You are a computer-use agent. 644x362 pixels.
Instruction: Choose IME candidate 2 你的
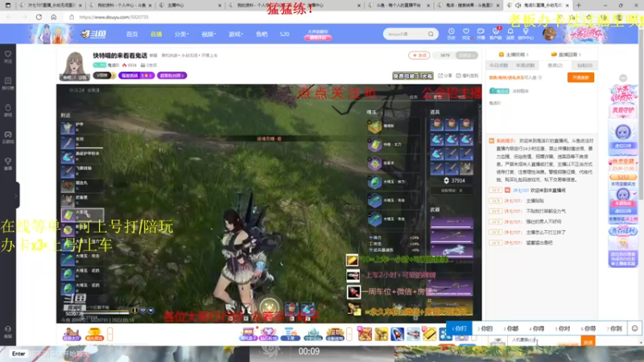tap(485, 329)
